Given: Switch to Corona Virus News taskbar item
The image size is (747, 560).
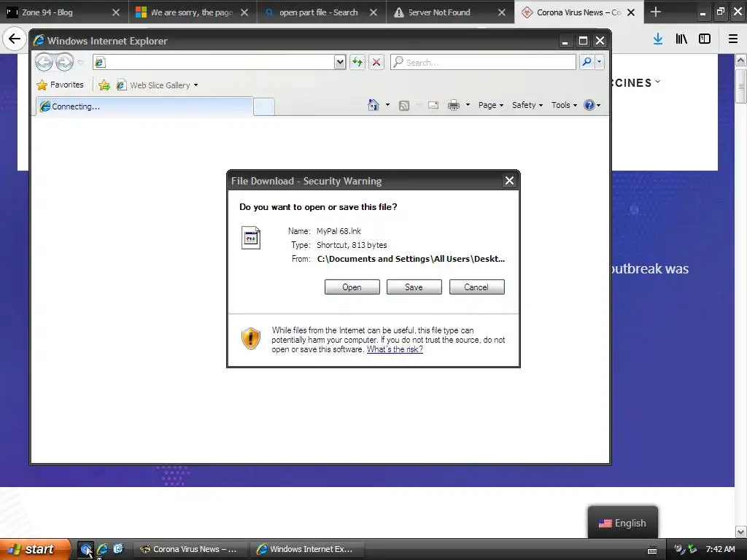Looking at the screenshot, I should [x=190, y=549].
